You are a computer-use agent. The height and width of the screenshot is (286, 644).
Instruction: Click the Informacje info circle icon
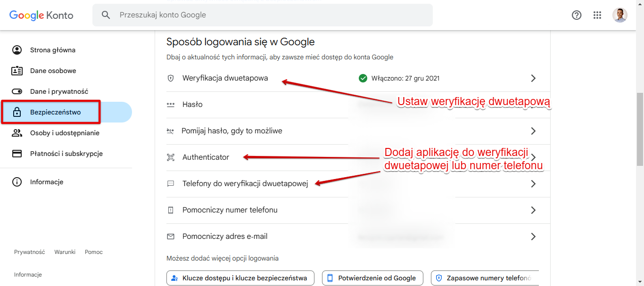tap(17, 182)
